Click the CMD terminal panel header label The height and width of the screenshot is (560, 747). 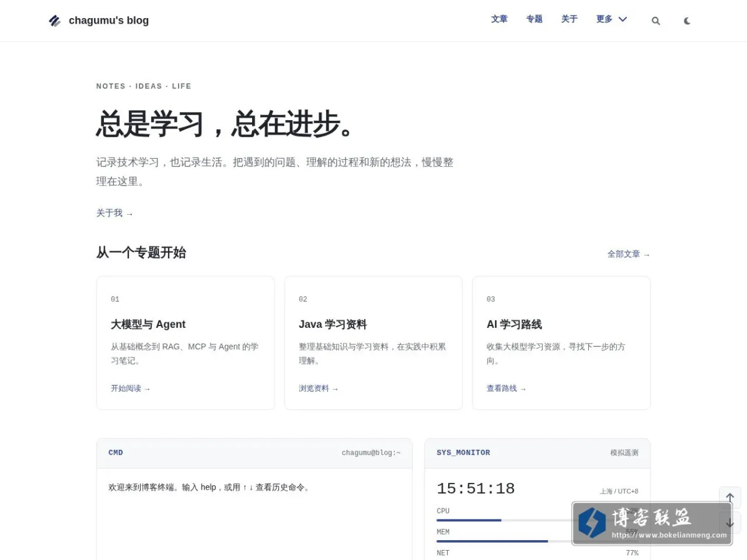[116, 453]
